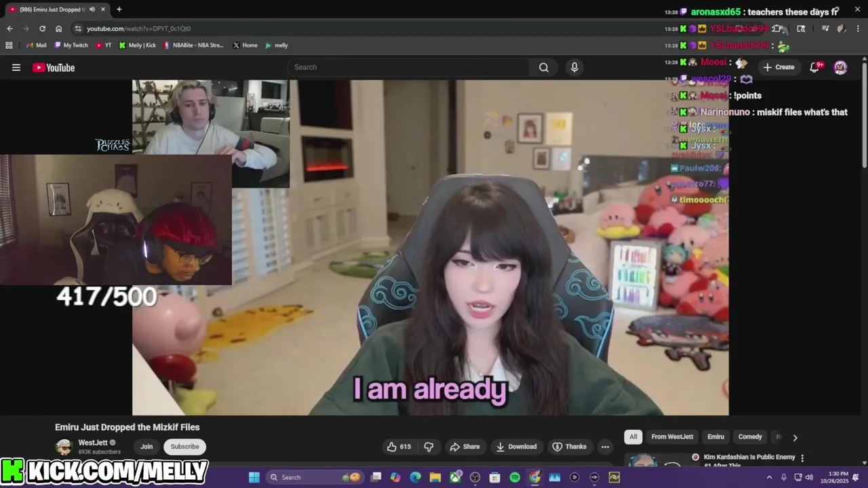Click the WestJett channel avatar
The height and width of the screenshot is (488, 868).
tap(64, 447)
